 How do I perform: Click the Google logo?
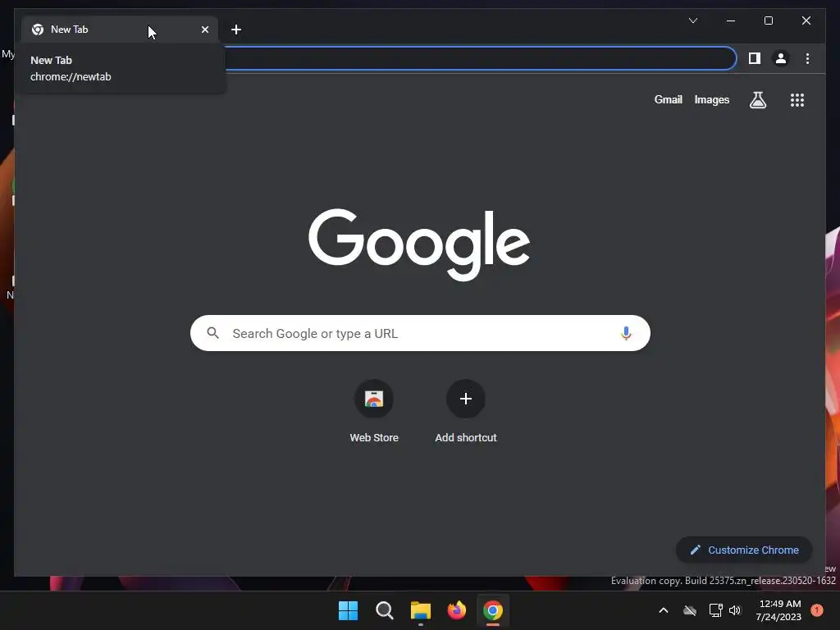(x=419, y=244)
